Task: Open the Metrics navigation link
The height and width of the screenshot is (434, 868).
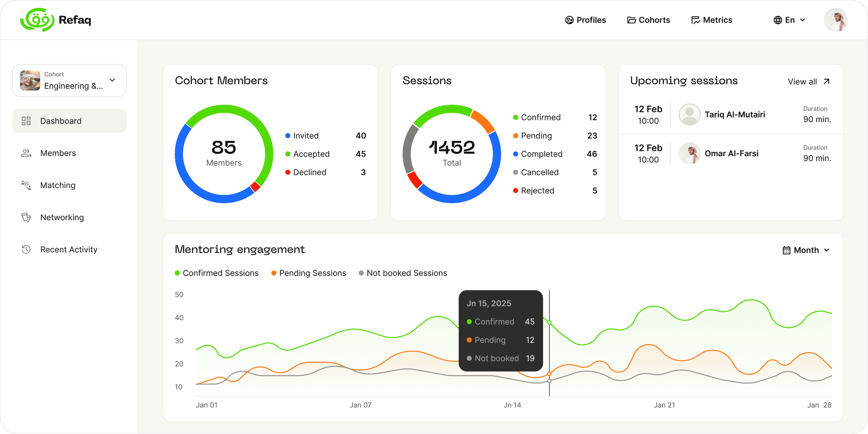Action: point(712,20)
